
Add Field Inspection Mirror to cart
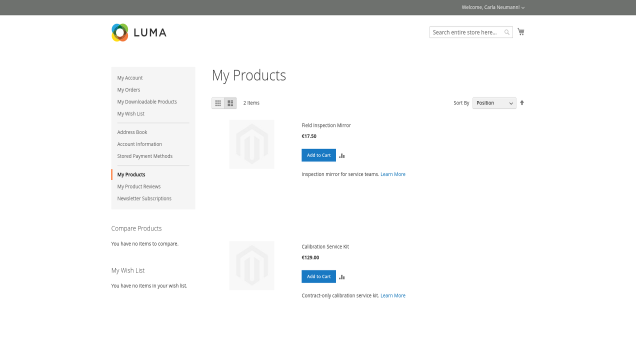coord(318,155)
